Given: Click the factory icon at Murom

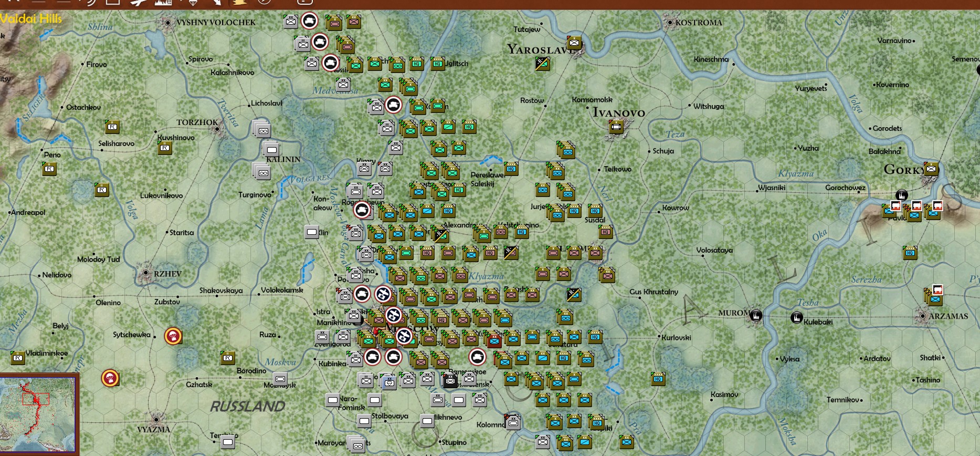Looking at the screenshot, I should tap(756, 316).
